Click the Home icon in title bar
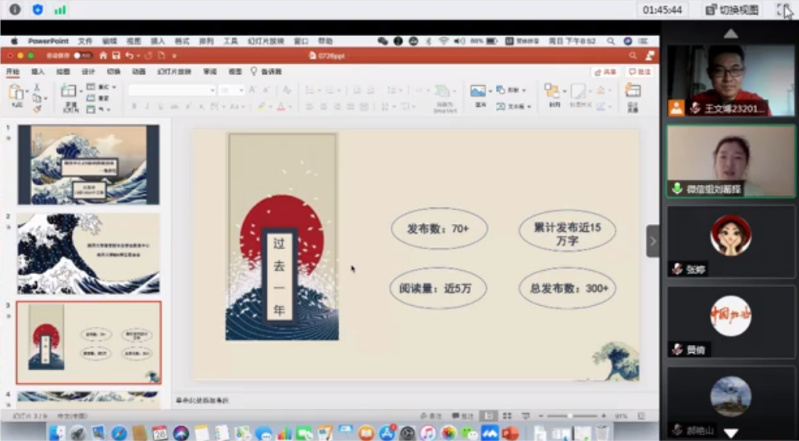799x441 pixels. 103,56
